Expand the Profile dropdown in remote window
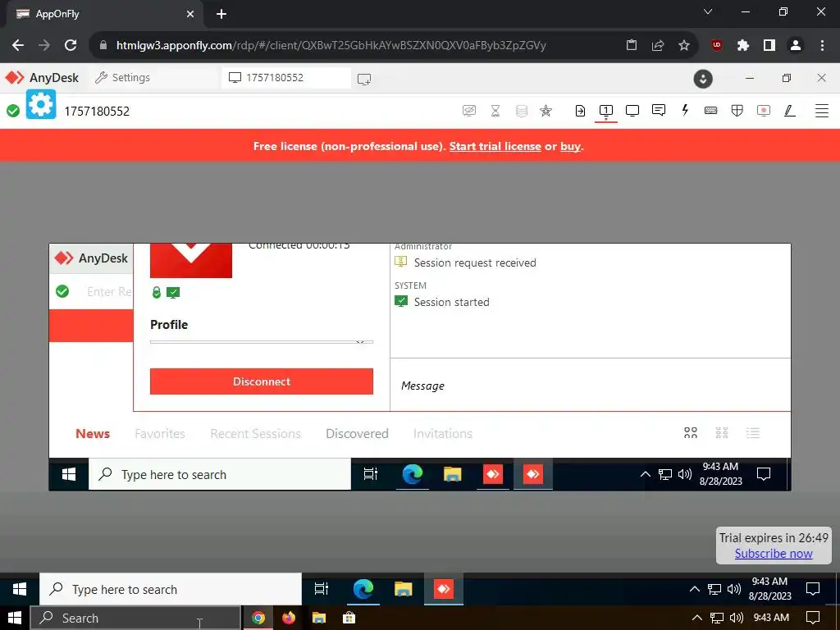This screenshot has width=840, height=630. 262,342
